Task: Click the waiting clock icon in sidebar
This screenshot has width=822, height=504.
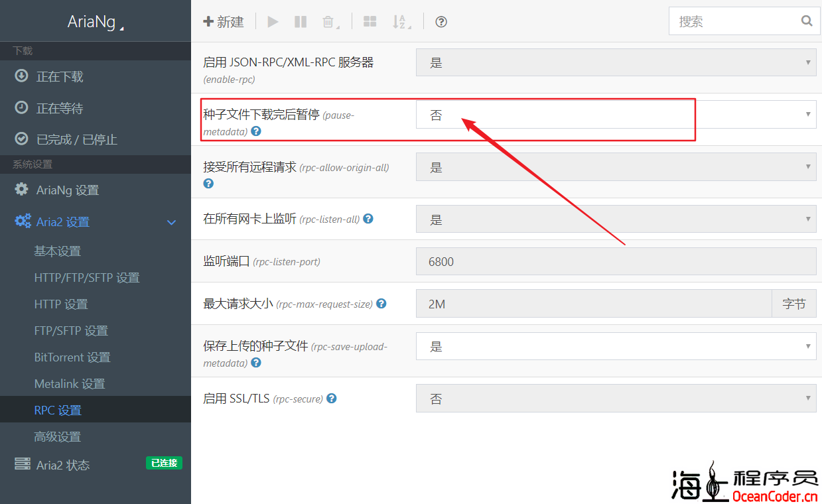Action: [22, 107]
